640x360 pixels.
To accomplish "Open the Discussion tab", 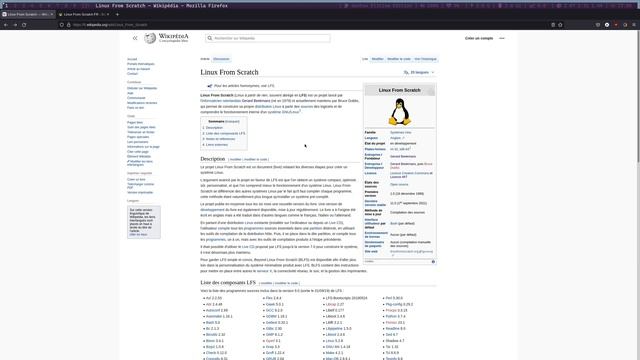I will point(221,59).
